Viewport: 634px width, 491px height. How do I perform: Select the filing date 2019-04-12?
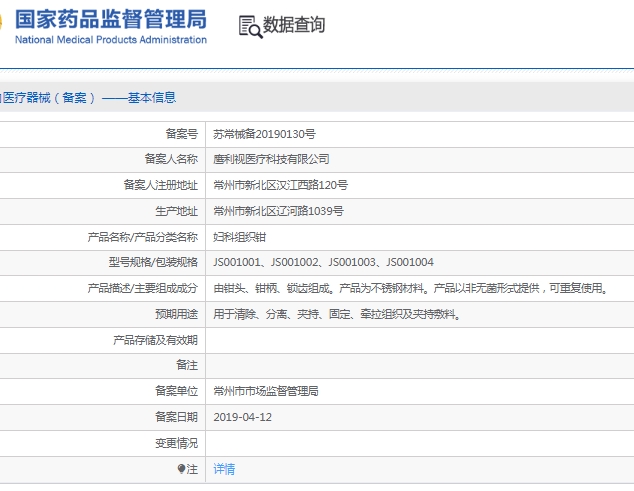tap(243, 417)
